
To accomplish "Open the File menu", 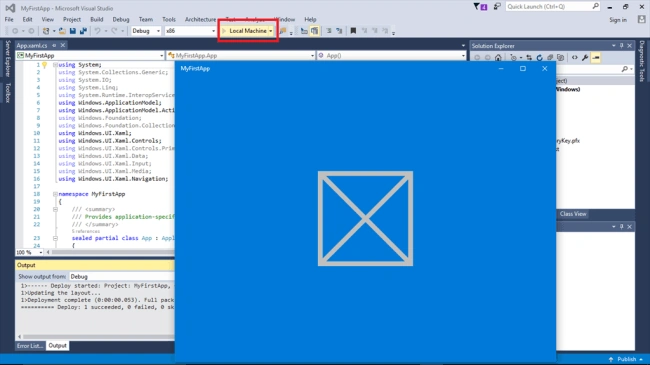I will (9, 19).
